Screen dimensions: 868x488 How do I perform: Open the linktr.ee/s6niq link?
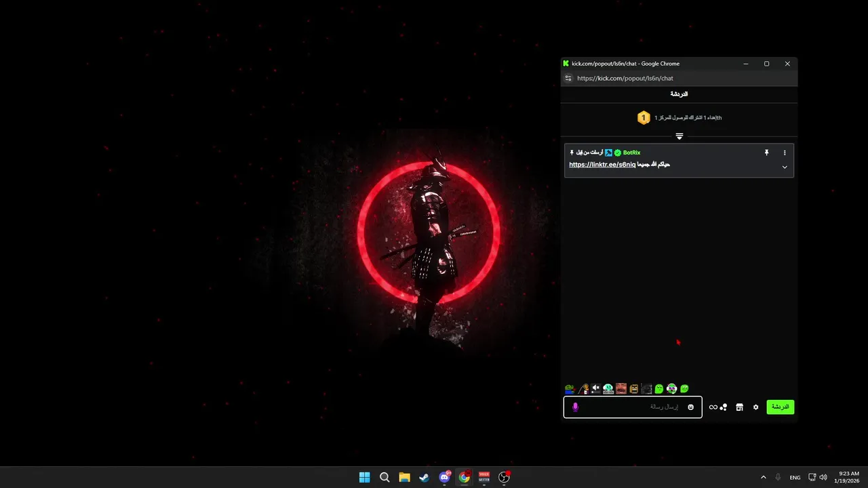[x=602, y=165]
